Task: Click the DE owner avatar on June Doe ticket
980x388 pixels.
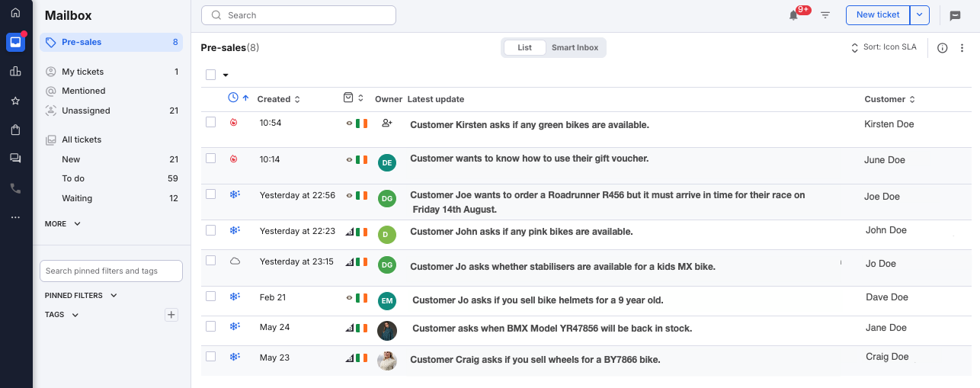Action: tap(387, 162)
